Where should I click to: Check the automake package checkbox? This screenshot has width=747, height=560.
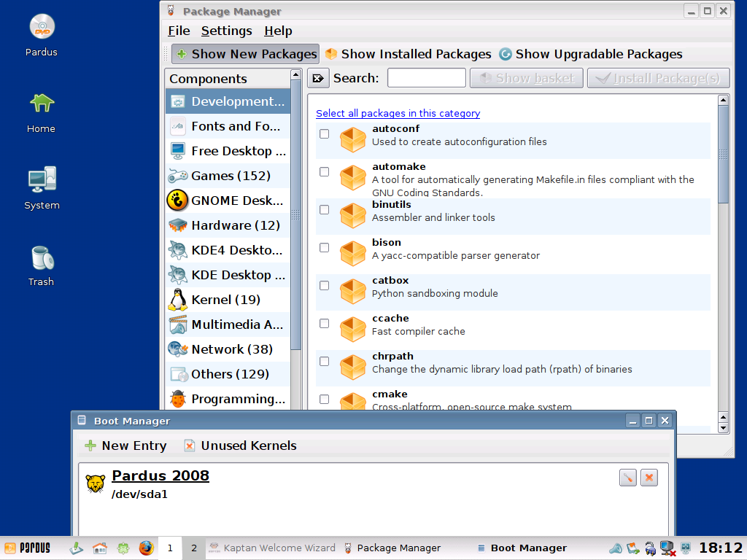[x=325, y=172]
